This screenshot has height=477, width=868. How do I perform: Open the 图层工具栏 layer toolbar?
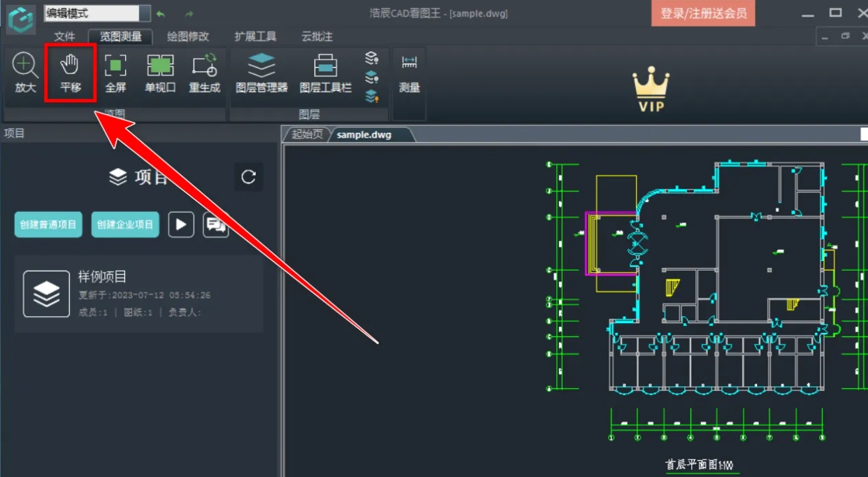pyautogui.click(x=325, y=73)
